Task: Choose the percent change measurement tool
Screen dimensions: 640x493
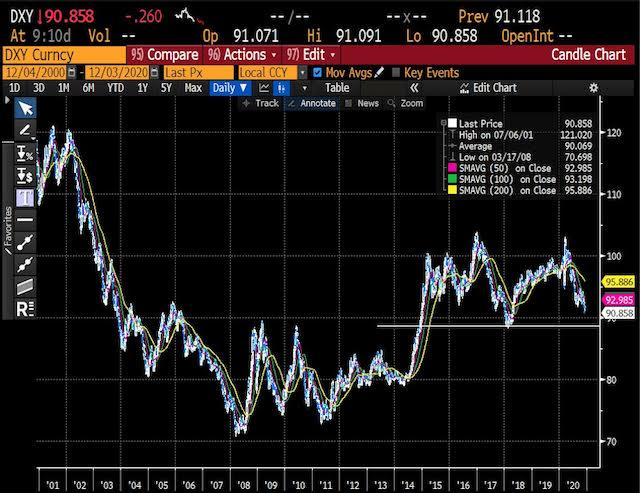Action: (24, 153)
